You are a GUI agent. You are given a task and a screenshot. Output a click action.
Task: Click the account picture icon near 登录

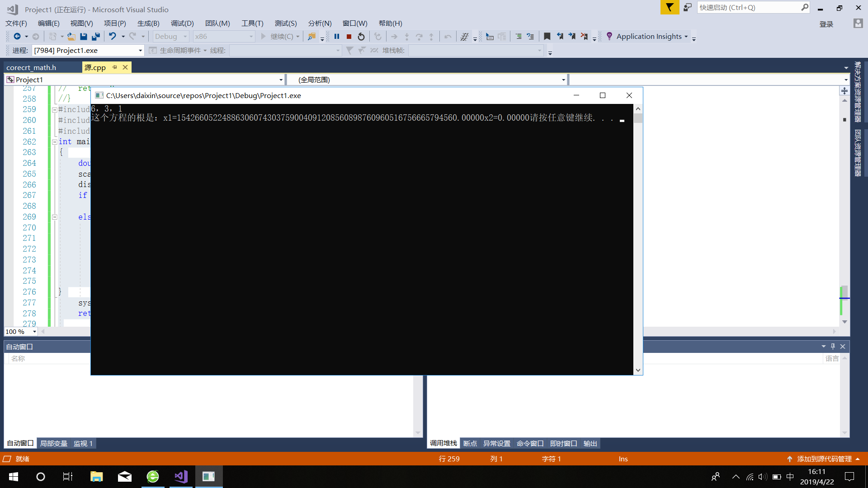point(858,23)
